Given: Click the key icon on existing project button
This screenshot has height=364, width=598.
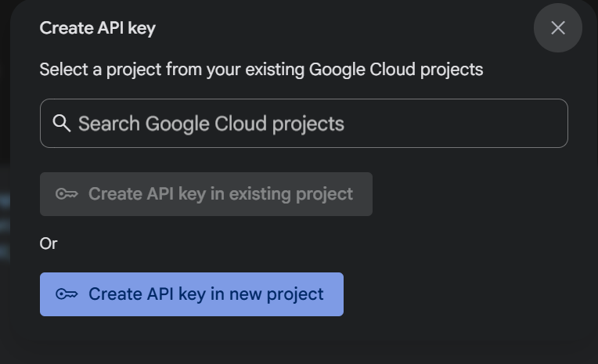Looking at the screenshot, I should pyautogui.click(x=67, y=194).
